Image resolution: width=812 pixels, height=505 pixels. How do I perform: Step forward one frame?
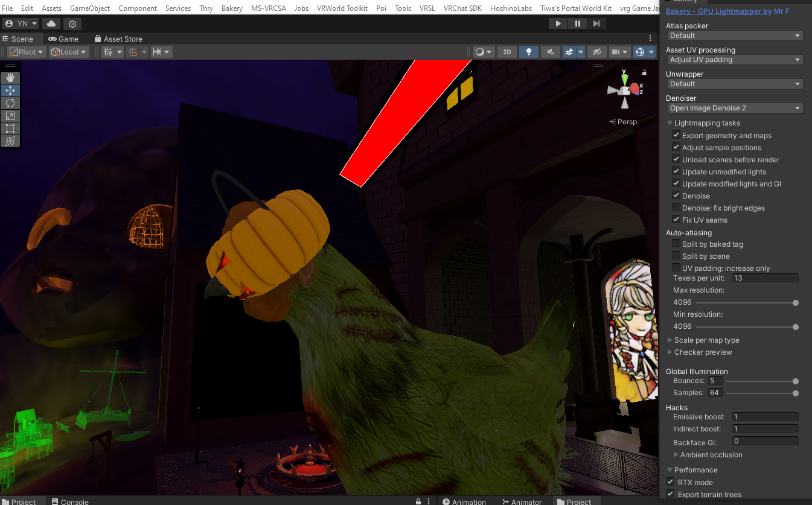(596, 24)
